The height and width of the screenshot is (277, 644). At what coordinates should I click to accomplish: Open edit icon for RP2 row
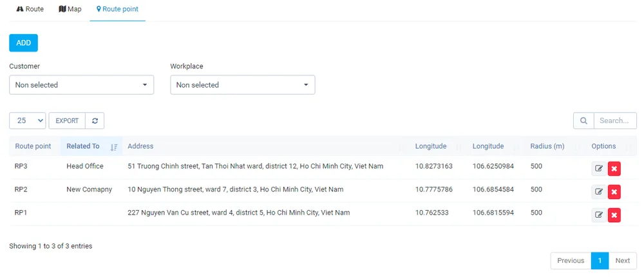pyautogui.click(x=599, y=191)
